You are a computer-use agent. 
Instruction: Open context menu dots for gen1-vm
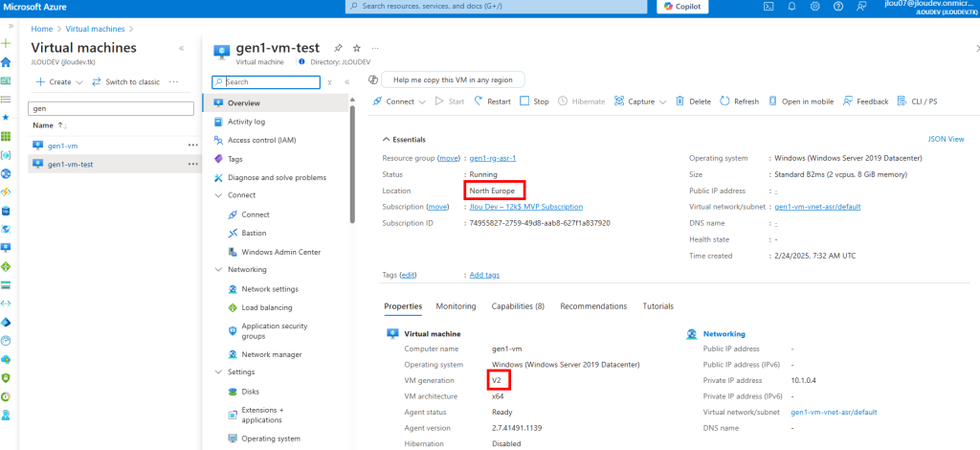pos(192,145)
